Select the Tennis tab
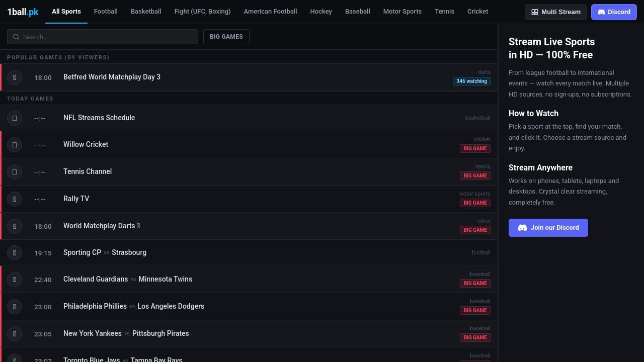Viewport: 644px width, 362px height. [x=444, y=11]
